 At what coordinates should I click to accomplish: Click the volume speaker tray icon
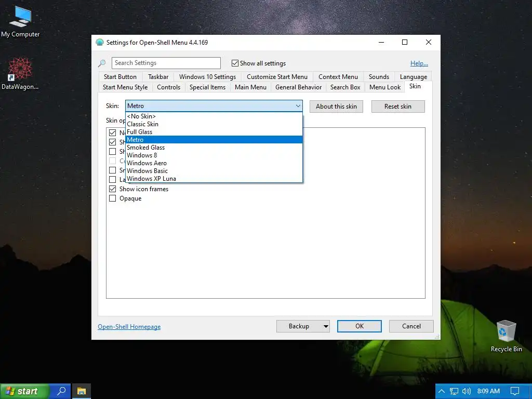click(467, 391)
